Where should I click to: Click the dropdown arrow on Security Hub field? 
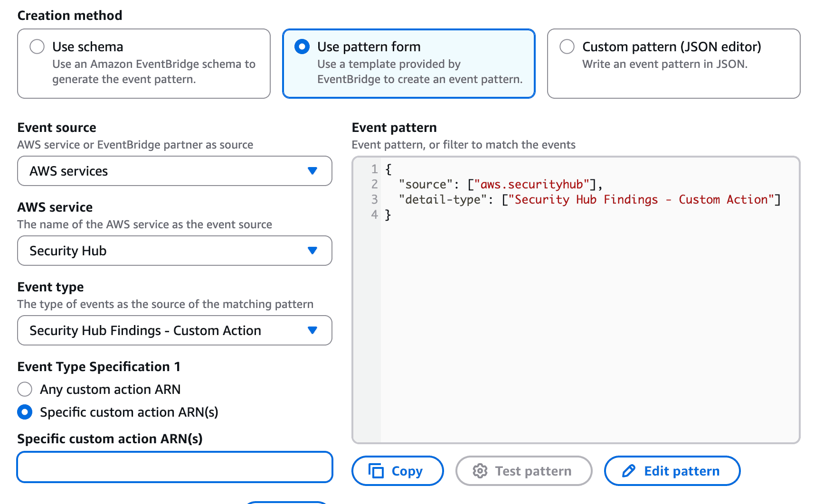tap(312, 251)
